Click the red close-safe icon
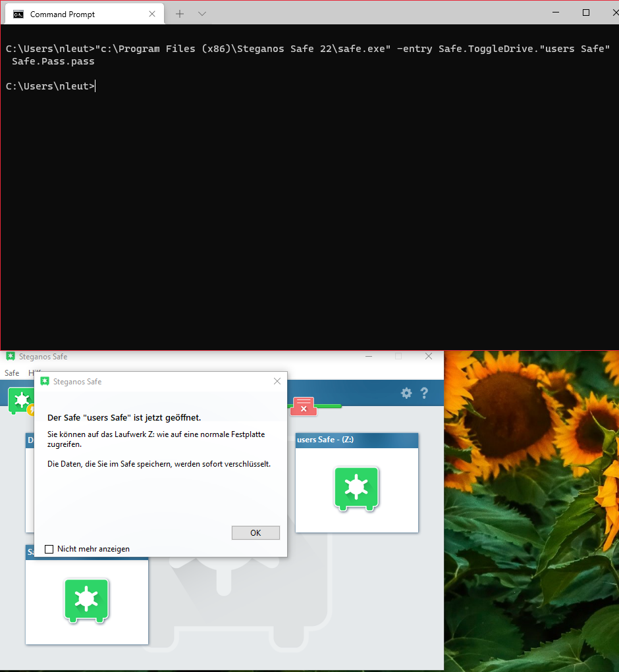 tap(304, 407)
